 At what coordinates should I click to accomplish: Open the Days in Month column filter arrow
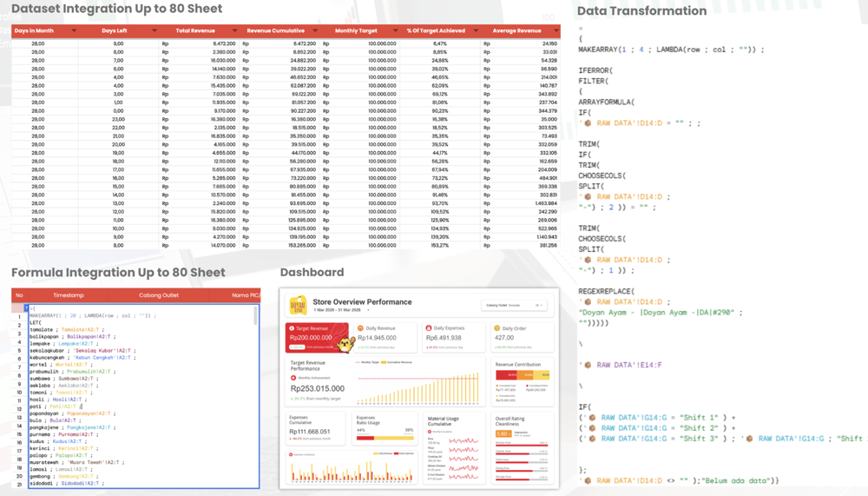point(74,30)
